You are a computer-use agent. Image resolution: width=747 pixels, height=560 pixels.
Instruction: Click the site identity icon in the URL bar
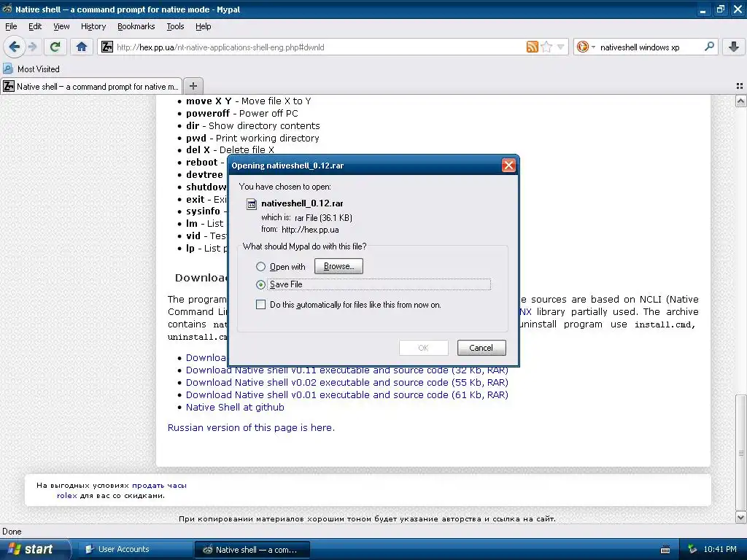[x=107, y=47]
